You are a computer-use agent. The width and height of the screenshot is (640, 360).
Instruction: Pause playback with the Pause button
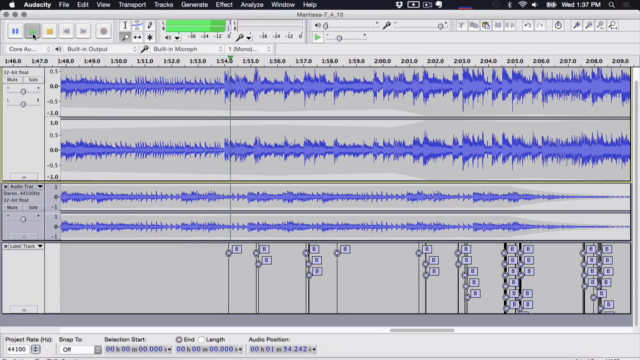tap(15, 31)
